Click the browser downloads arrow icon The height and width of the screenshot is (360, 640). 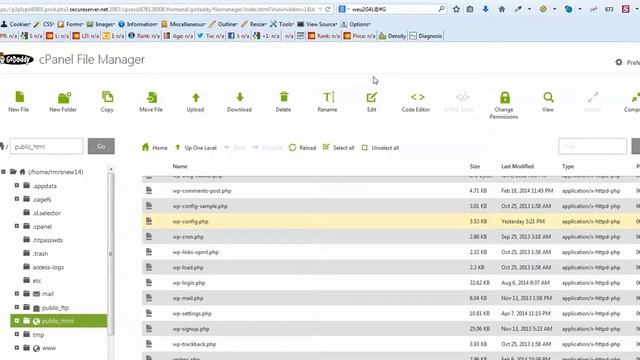[x=485, y=9]
